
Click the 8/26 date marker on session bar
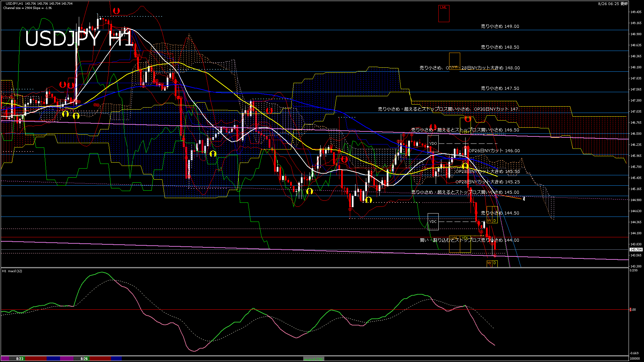pyautogui.click(x=84, y=359)
